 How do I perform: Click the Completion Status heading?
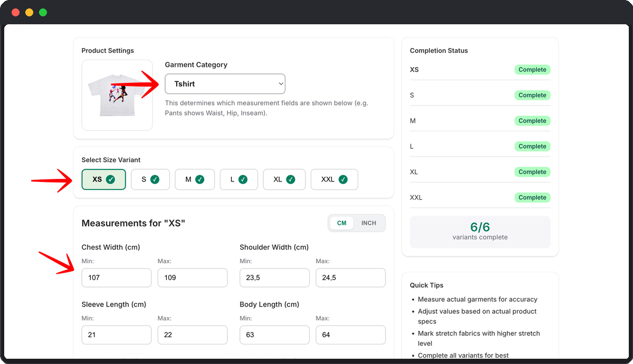click(x=439, y=51)
